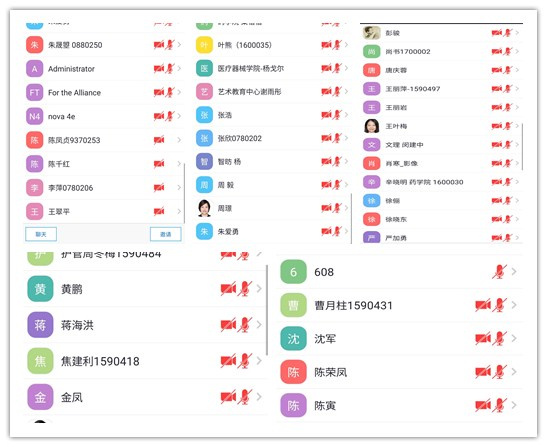The width and height of the screenshot is (547, 447).
Task: Toggle the video camera for 曹月柱1590431
Action: (483, 305)
